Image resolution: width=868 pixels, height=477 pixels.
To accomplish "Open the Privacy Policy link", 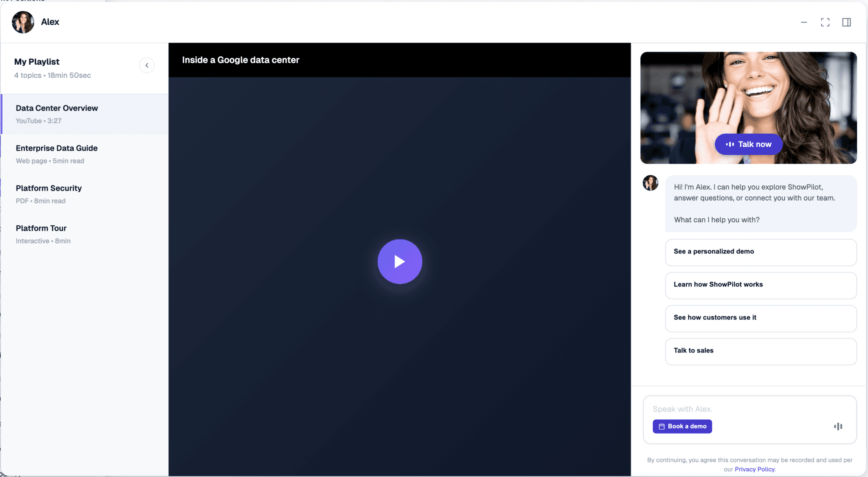I will 754,469.
